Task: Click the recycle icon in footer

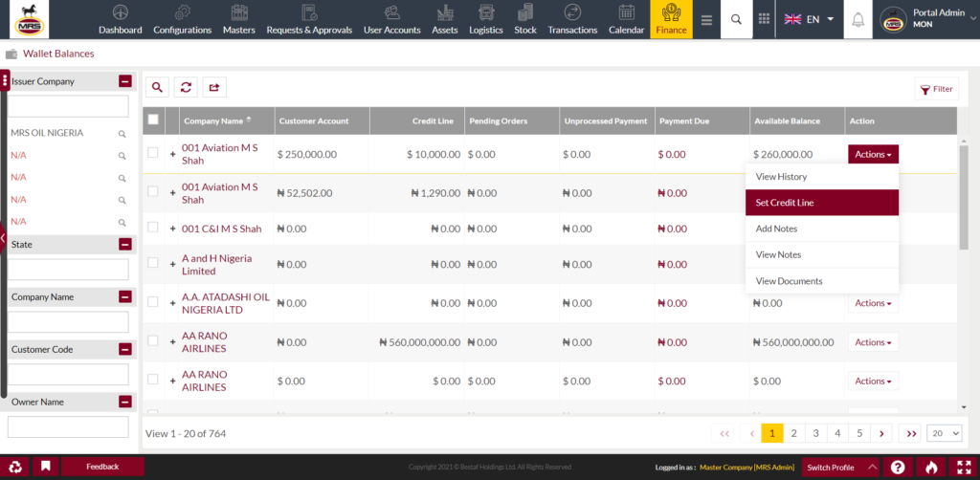Action: point(15,467)
